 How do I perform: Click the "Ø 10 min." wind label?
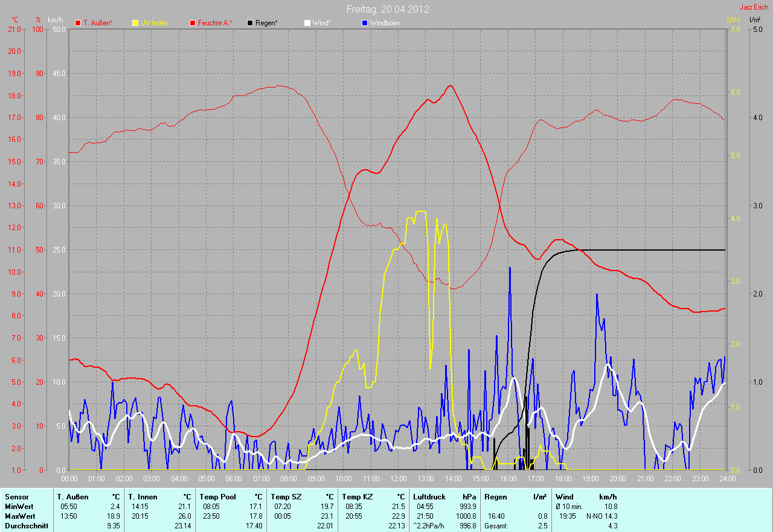tap(571, 507)
